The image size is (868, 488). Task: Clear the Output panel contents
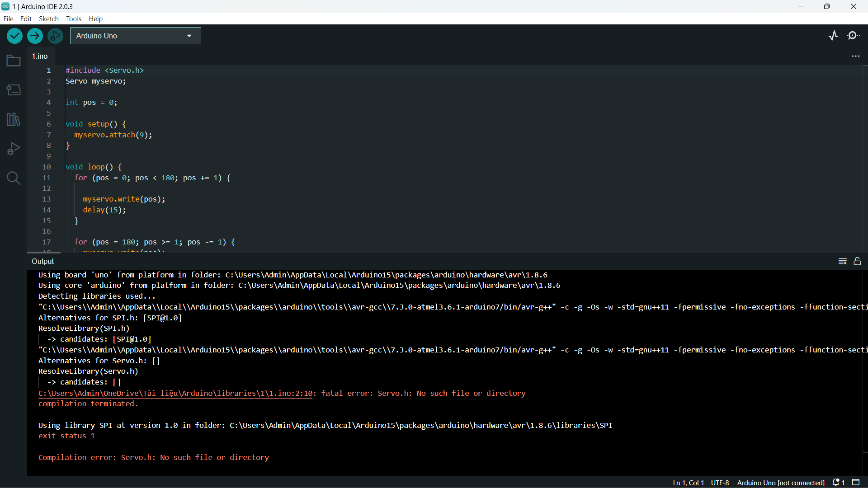842,262
